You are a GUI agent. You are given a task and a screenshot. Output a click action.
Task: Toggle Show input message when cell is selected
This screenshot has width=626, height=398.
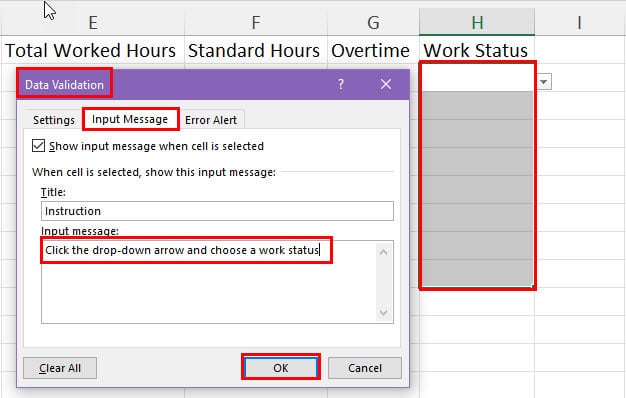tap(38, 146)
